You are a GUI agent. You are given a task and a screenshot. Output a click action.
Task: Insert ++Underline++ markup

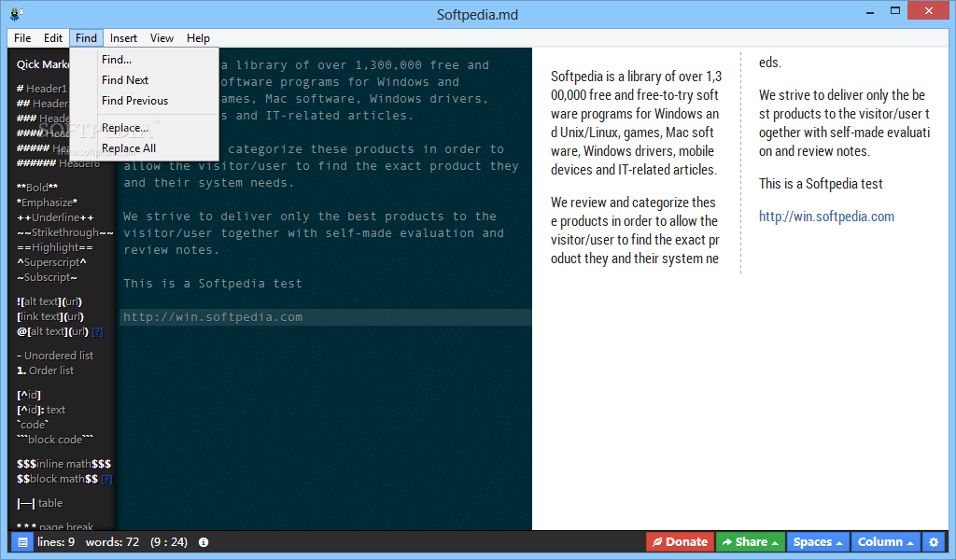[x=55, y=217]
